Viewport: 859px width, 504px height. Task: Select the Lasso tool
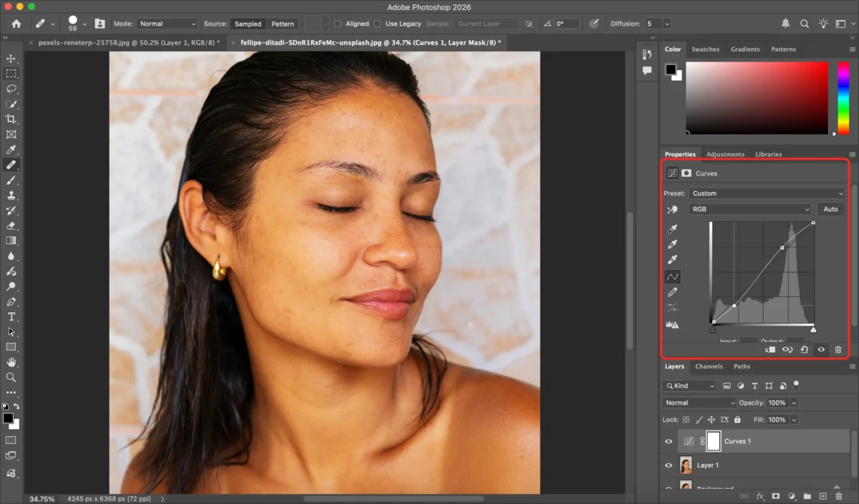pyautogui.click(x=11, y=89)
